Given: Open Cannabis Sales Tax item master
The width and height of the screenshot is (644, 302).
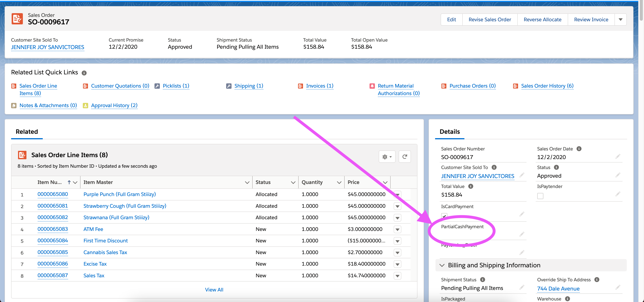Looking at the screenshot, I should 105,253.
